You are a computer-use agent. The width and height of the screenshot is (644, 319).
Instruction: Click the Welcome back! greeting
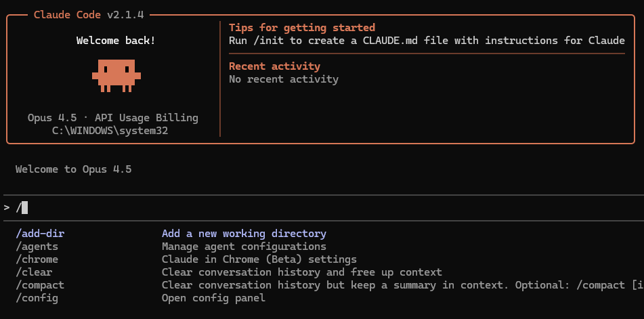[116, 41]
